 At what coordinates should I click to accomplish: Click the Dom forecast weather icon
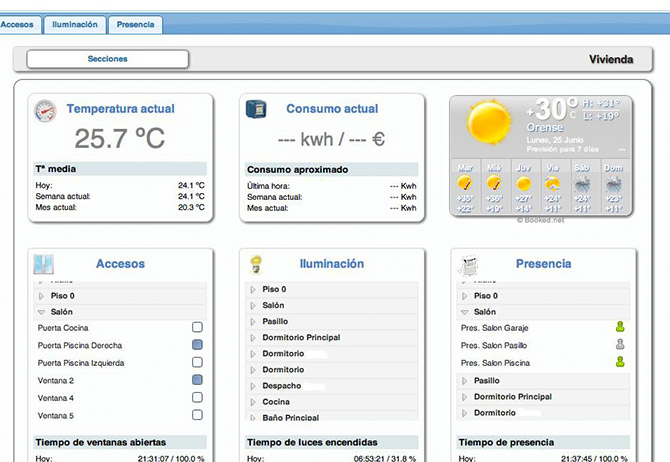(613, 184)
